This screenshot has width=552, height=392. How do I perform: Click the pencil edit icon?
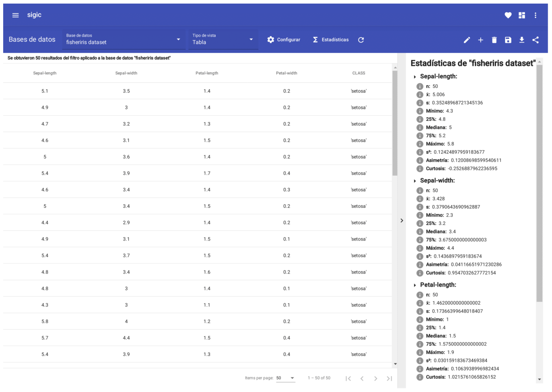pyautogui.click(x=467, y=40)
